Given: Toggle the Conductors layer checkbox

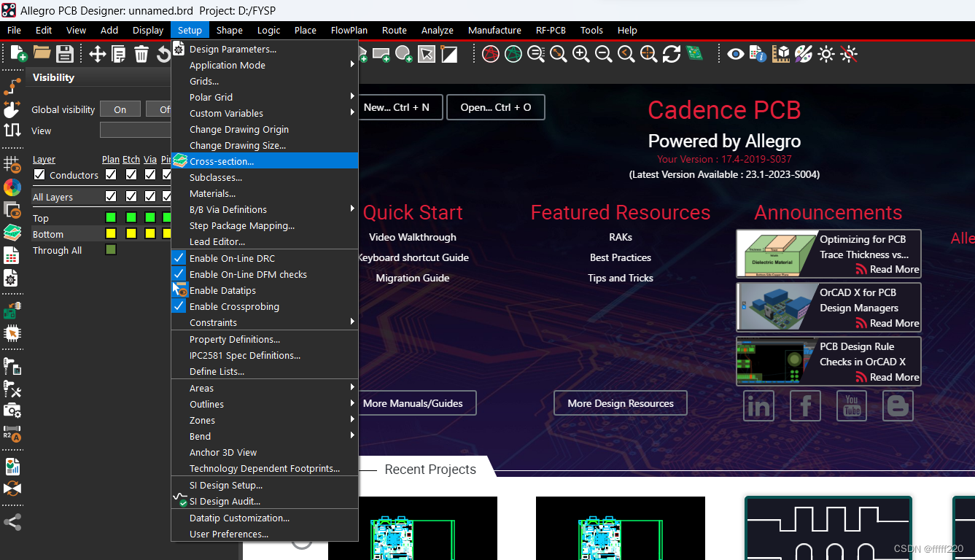Looking at the screenshot, I should pyautogui.click(x=39, y=175).
